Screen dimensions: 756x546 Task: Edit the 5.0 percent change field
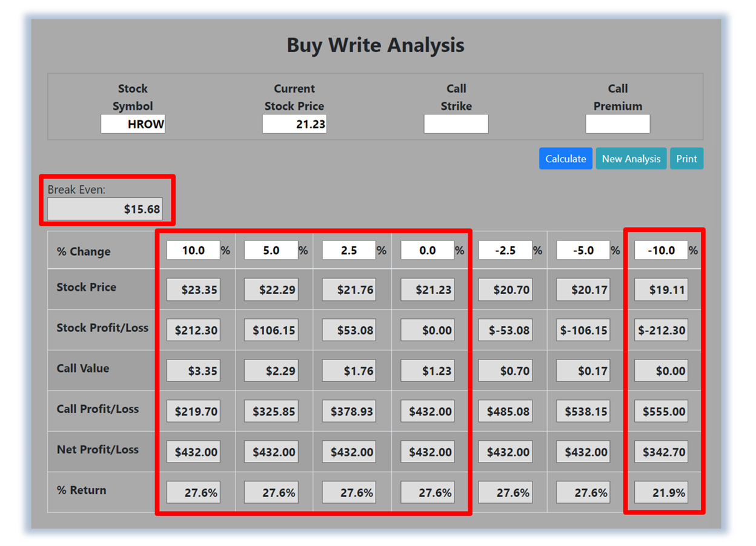271,250
